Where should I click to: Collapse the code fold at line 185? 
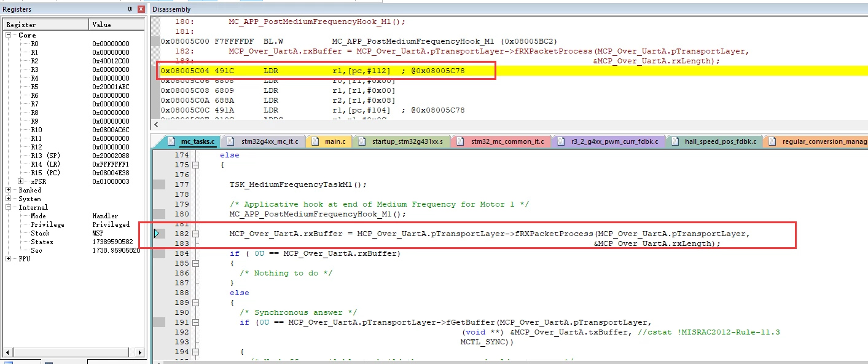click(x=196, y=263)
